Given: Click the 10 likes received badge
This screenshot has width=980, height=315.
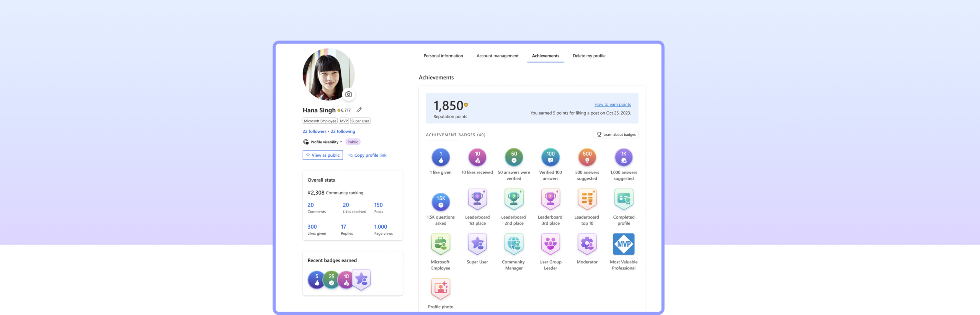Looking at the screenshot, I should pos(477,157).
